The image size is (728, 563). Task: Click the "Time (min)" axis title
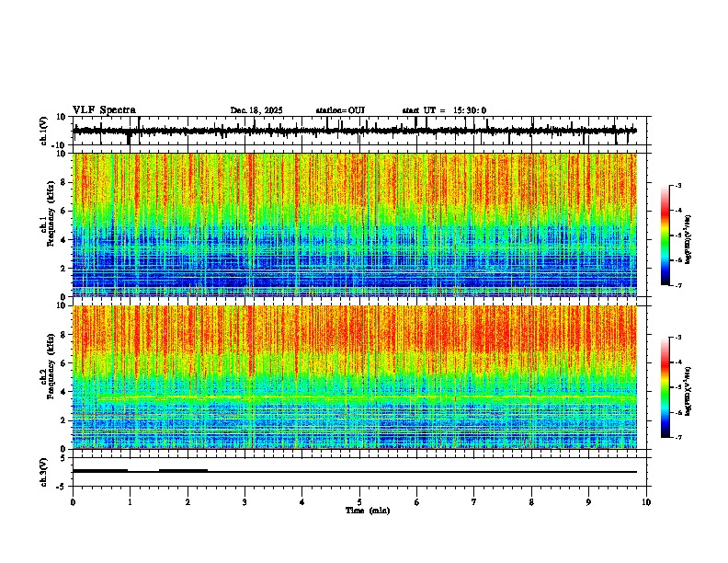[368, 511]
